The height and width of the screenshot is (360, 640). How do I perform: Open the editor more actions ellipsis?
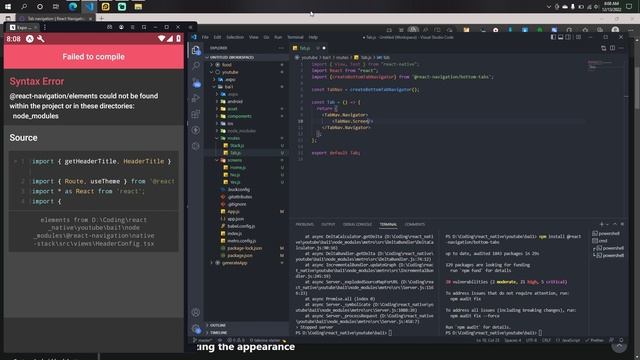tap(621, 48)
